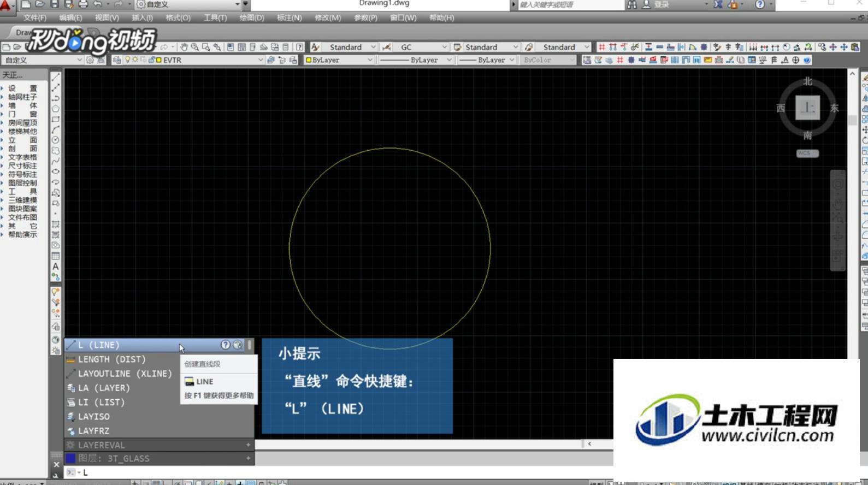Screen dimensions: 868x485
Task: Click the Undo arrow in quick access toolbar
Action: 98,4
